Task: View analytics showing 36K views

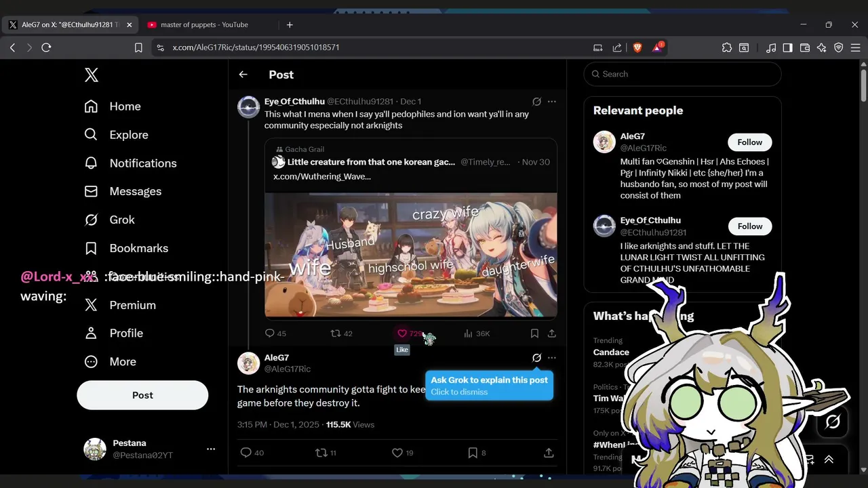Action: [x=476, y=333]
